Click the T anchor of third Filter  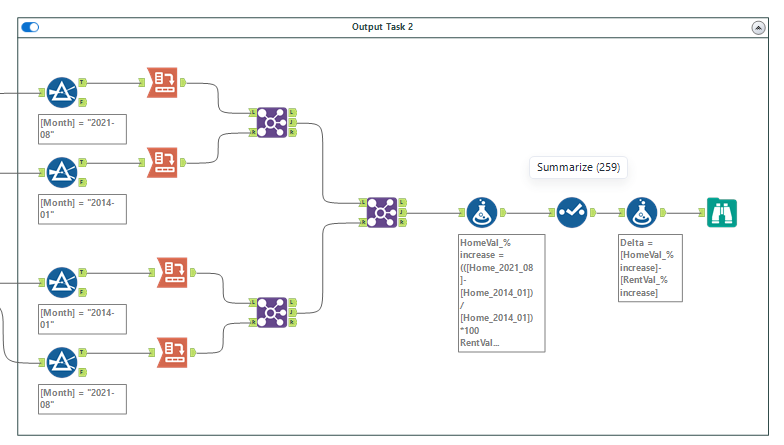pyautogui.click(x=82, y=272)
